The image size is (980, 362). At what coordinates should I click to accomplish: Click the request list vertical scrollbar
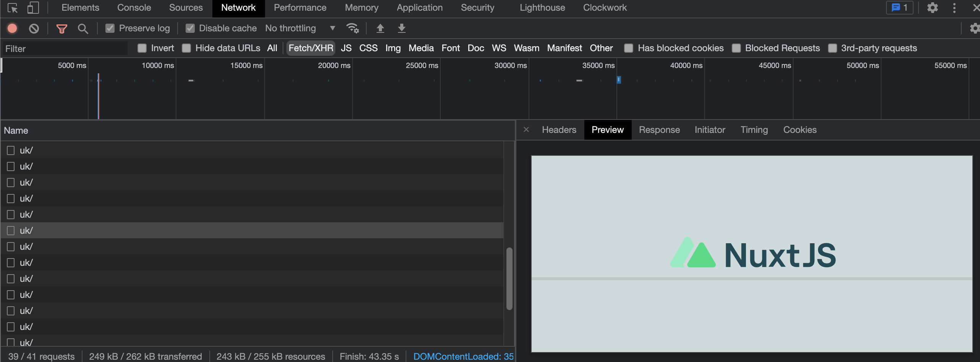pyautogui.click(x=509, y=278)
